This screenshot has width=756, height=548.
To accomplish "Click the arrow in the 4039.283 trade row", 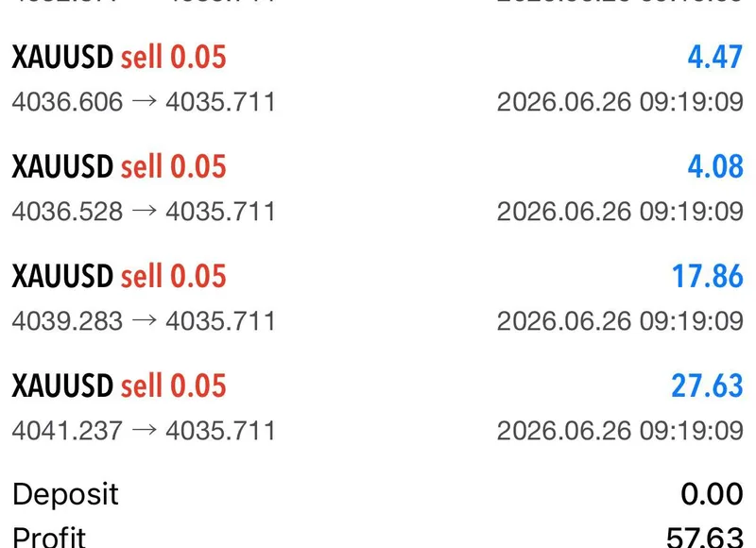I will (x=145, y=320).
